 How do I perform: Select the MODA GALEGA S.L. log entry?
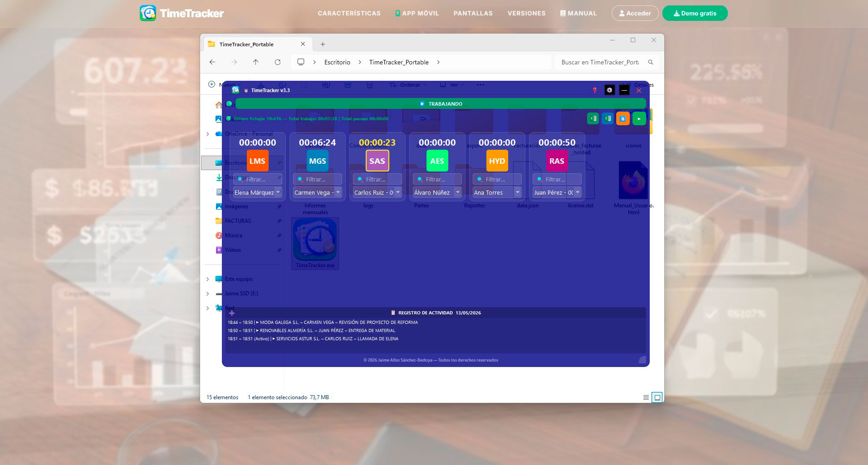tap(323, 323)
